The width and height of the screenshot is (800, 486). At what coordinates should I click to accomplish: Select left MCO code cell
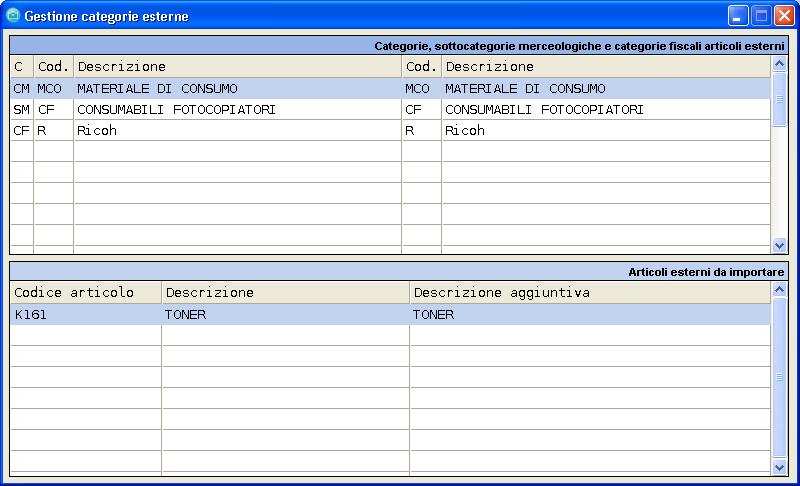tap(54, 89)
